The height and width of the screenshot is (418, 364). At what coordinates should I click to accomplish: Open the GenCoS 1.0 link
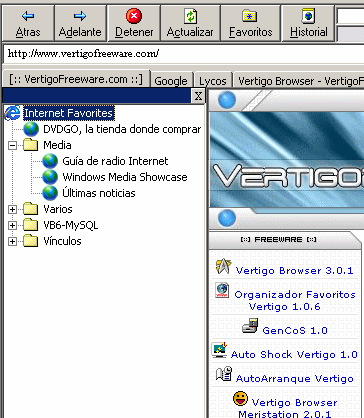pos(295,330)
